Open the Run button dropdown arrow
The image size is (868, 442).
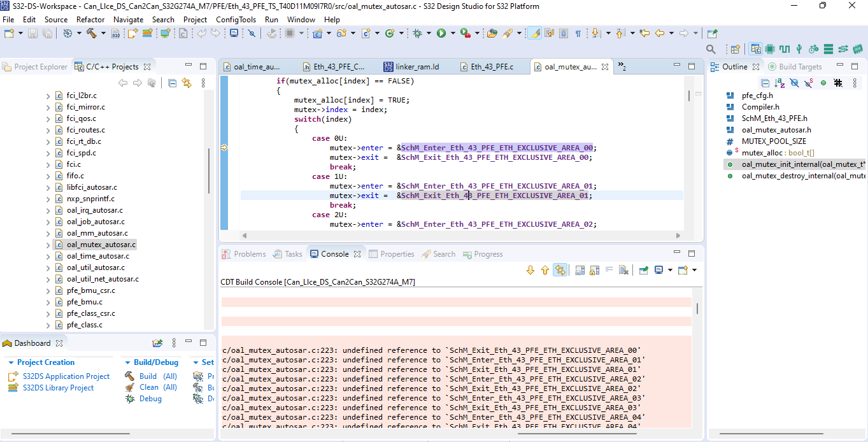coord(453,33)
